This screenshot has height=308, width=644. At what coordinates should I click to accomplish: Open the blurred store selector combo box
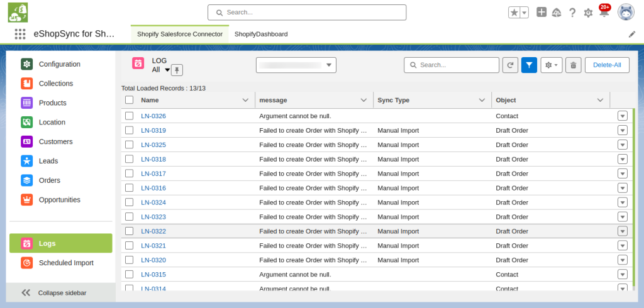[x=296, y=65]
